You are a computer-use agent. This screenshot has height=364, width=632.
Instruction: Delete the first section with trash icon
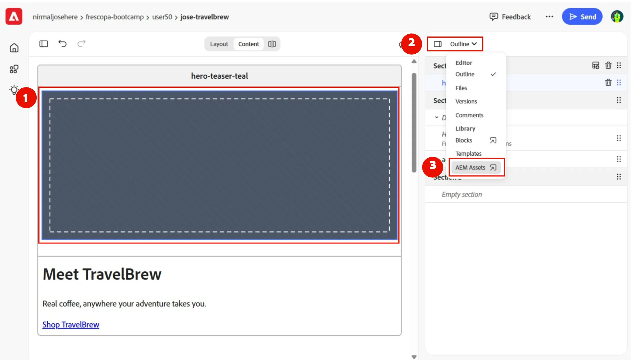608,65
